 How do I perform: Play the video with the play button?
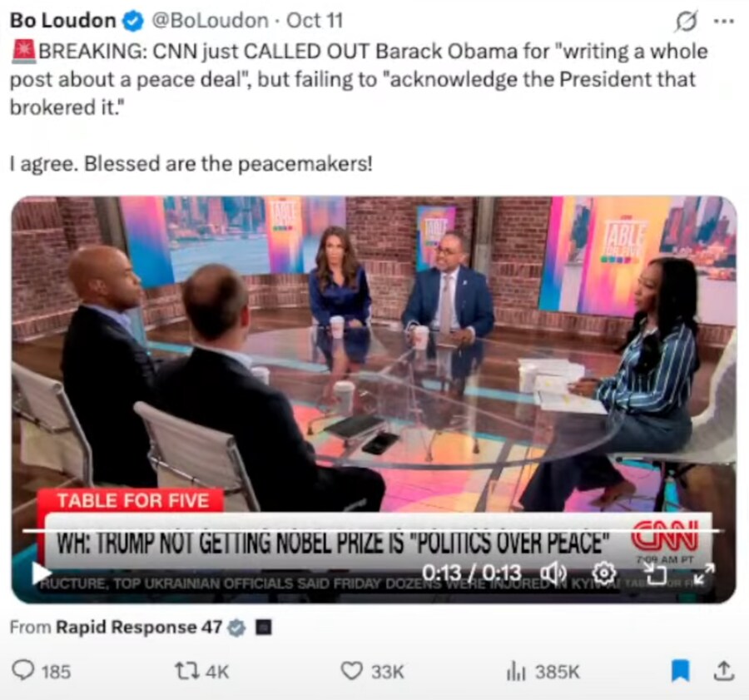point(42,573)
